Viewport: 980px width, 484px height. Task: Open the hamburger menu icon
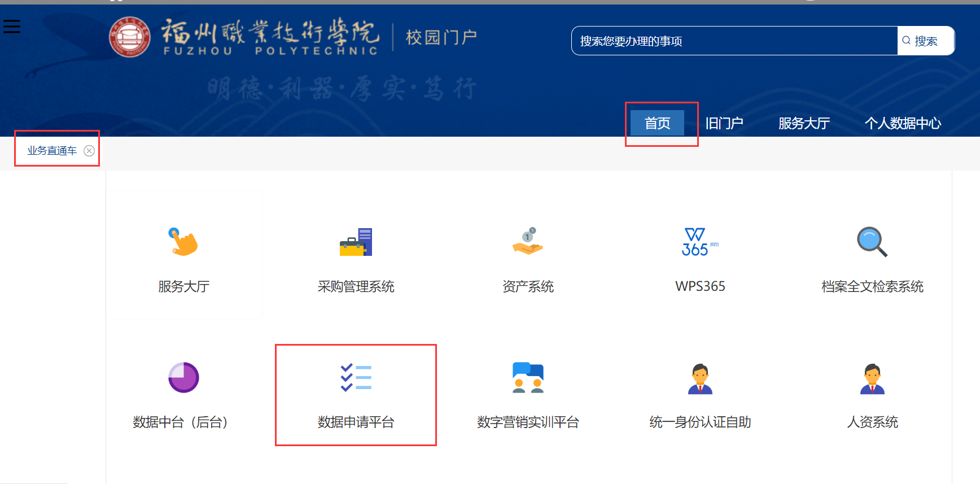(12, 27)
